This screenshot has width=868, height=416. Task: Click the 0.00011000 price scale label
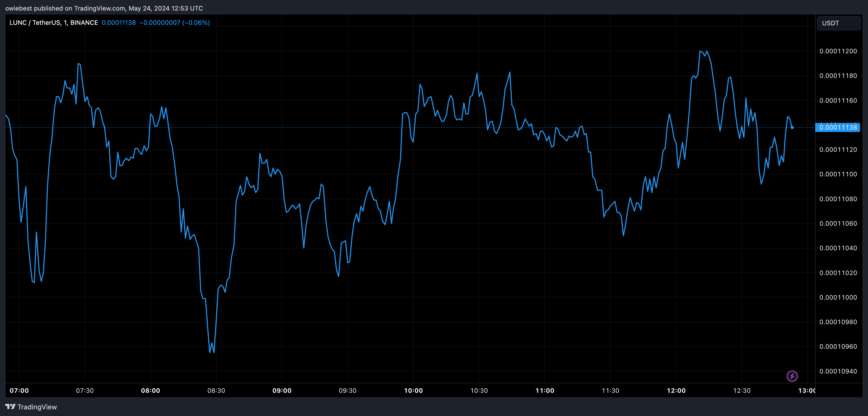[838, 297]
